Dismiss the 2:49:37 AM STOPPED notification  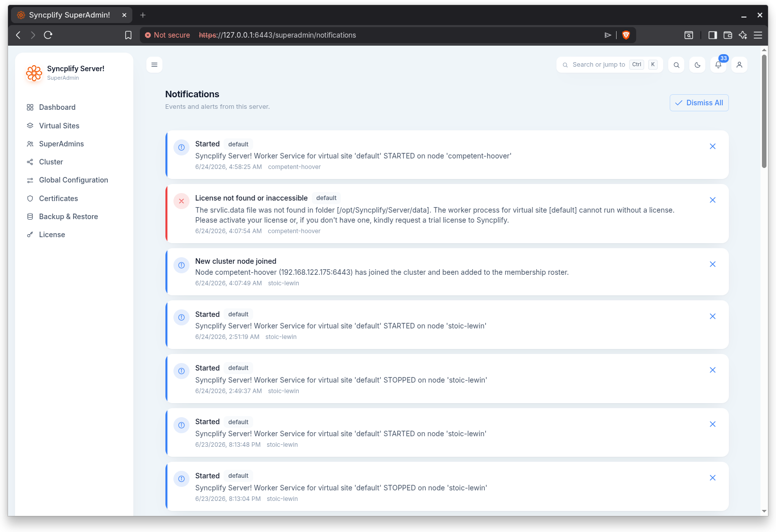coord(712,370)
